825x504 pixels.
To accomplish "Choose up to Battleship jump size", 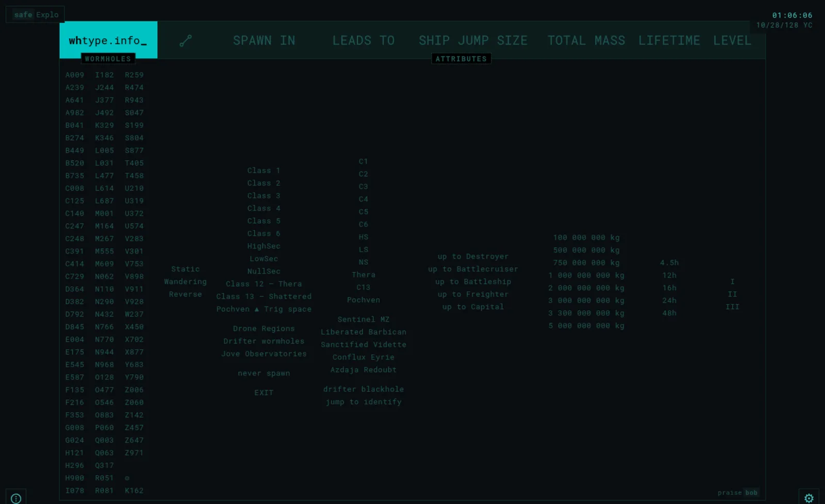I will (473, 281).
